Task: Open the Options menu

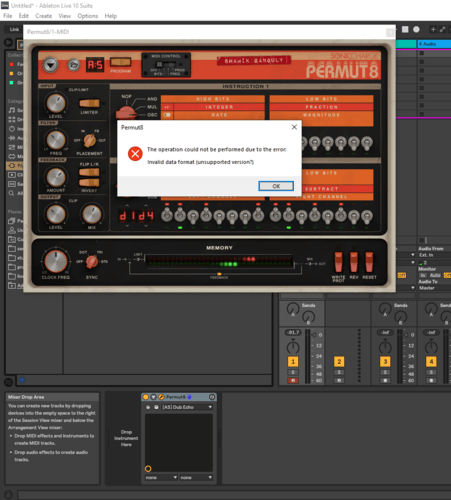Action: 88,16
